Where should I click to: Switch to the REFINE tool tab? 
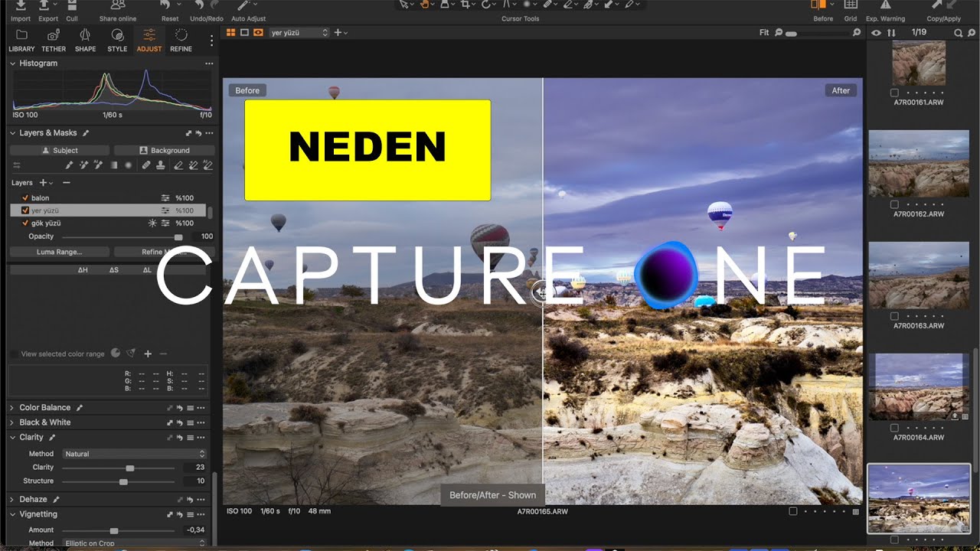tap(181, 41)
